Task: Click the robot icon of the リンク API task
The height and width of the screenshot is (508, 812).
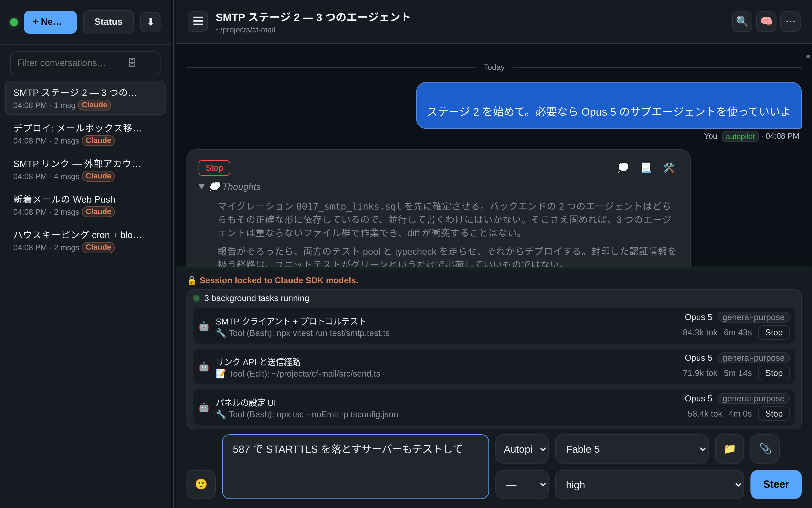Action: (x=204, y=367)
